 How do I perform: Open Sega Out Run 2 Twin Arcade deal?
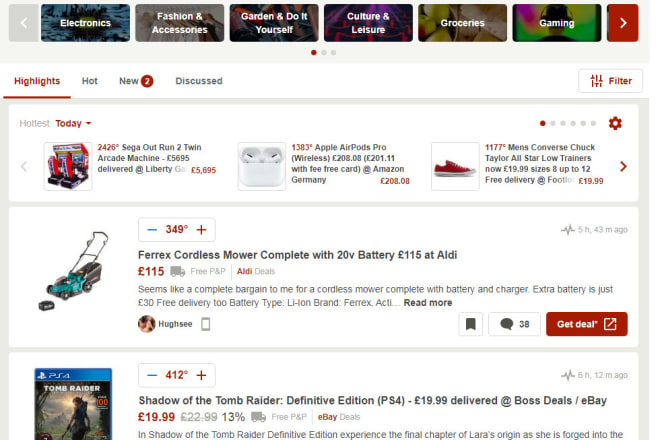(x=149, y=158)
